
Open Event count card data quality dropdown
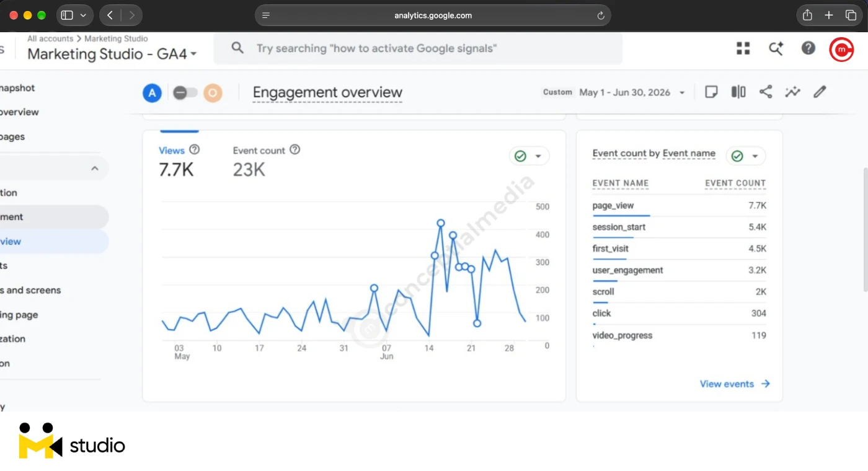(x=746, y=156)
